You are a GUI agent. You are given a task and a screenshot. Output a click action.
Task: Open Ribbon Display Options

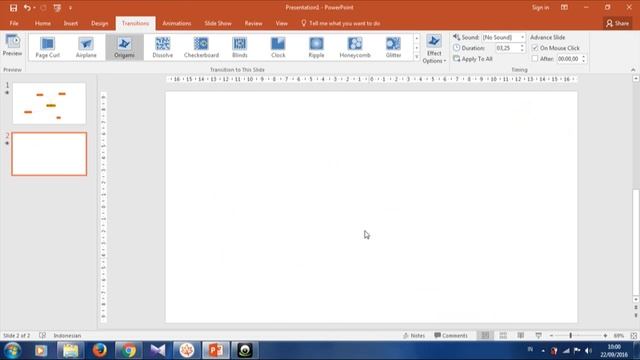(564, 7)
